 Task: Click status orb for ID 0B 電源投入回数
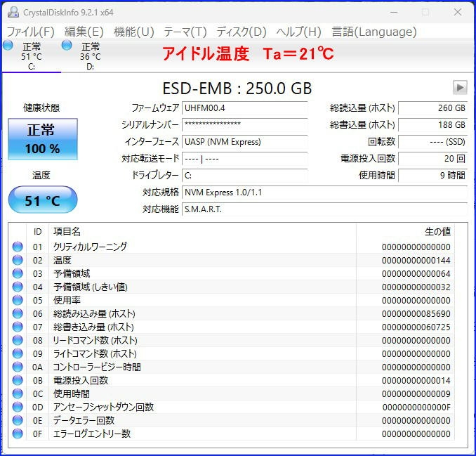pos(18,380)
